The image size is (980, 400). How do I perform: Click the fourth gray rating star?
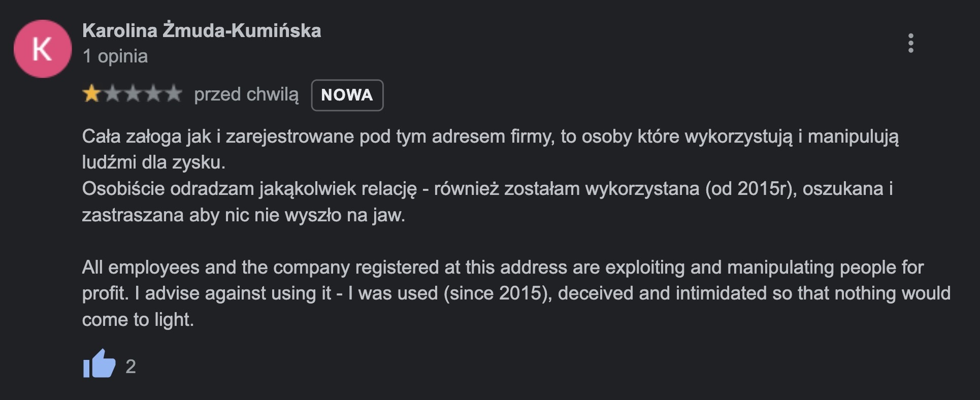(153, 94)
